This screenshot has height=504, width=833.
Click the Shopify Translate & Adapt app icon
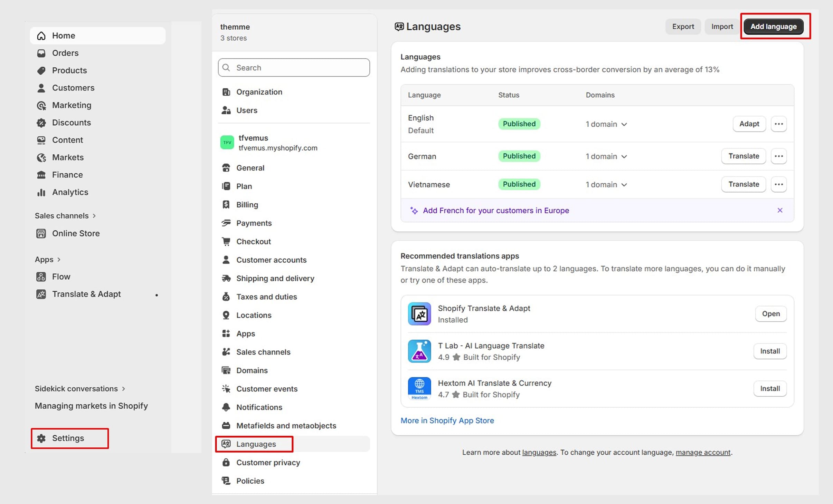tap(419, 314)
